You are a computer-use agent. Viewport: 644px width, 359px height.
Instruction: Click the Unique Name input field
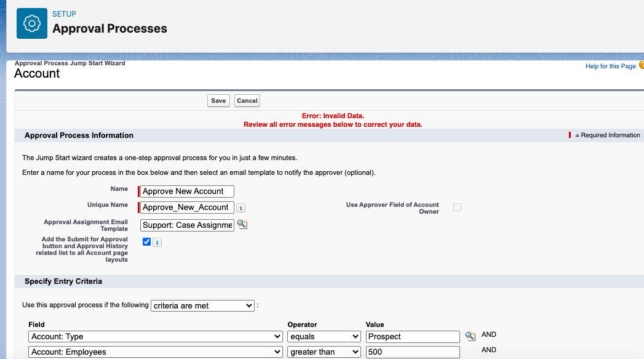[x=187, y=208]
